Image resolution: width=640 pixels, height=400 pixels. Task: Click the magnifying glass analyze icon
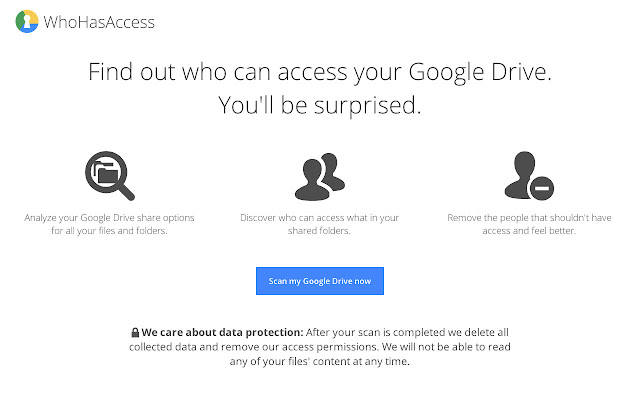109,177
